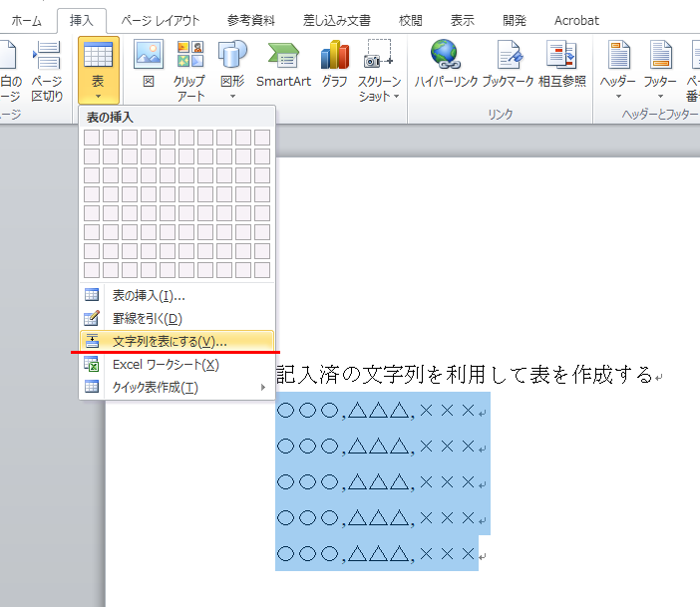Open the クリップアート clip art icon
700x607 pixels.
[189, 62]
